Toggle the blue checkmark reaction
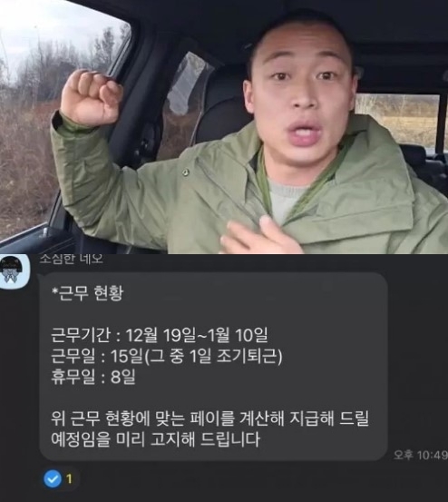448x502 pixels. (53, 478)
